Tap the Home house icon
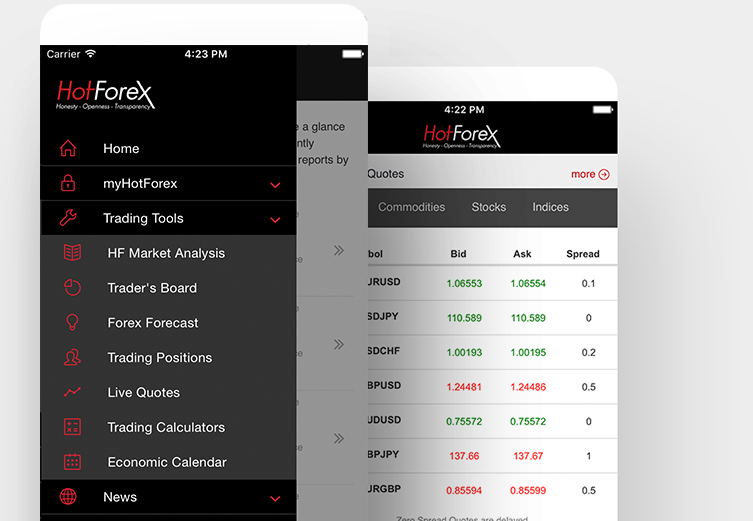753x521 pixels. 68,148
